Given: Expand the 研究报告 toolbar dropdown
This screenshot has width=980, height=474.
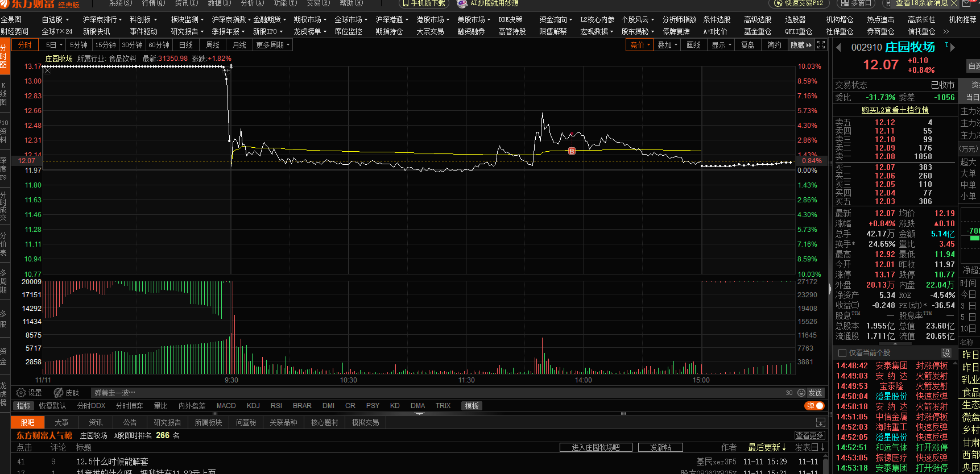Looking at the screenshot, I should point(187,32).
